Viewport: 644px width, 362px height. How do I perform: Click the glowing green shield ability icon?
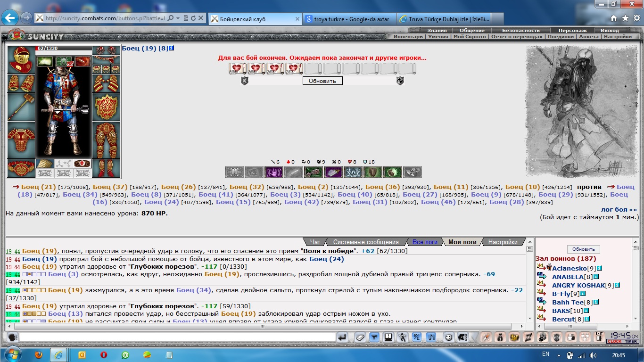[393, 173]
